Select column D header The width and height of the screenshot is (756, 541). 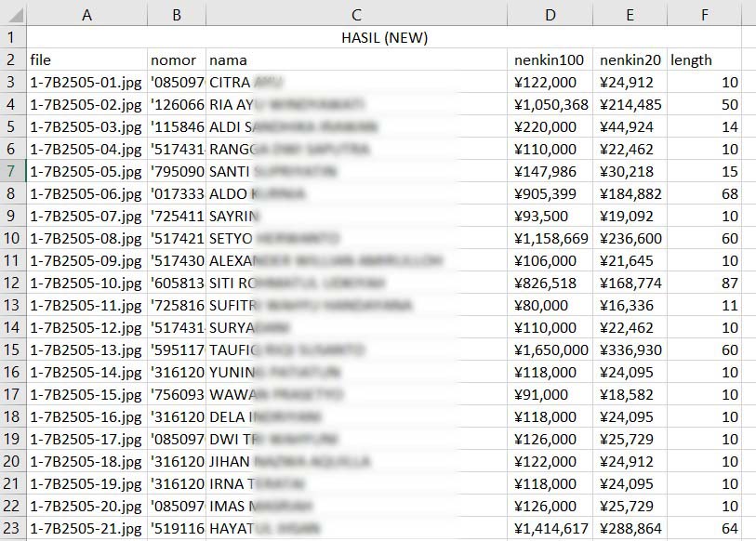tap(550, 15)
